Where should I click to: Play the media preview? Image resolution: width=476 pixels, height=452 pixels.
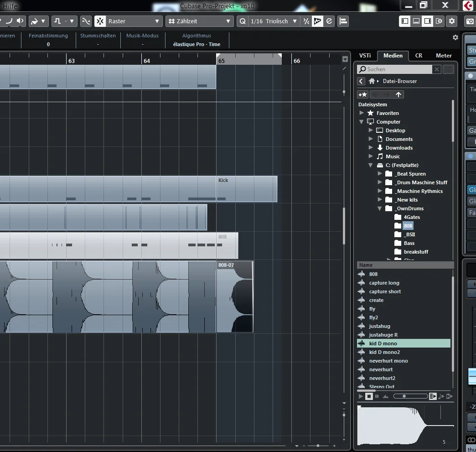[x=361, y=396]
